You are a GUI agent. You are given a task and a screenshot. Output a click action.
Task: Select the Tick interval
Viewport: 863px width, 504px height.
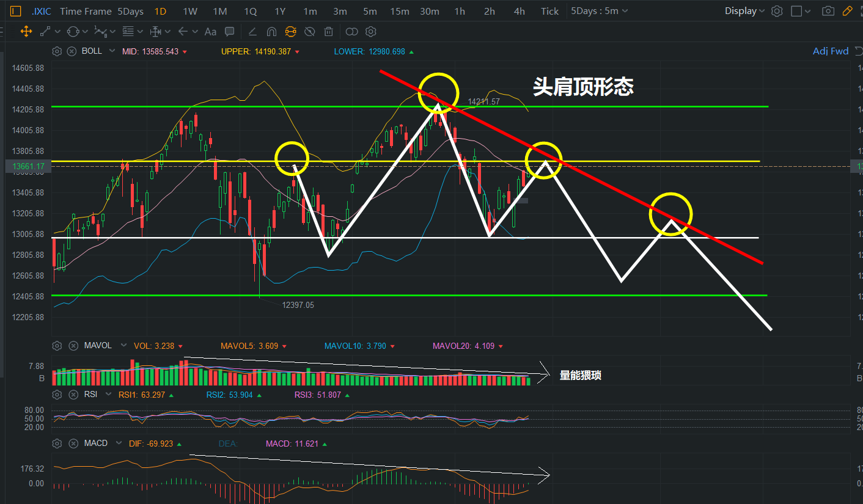[549, 11]
